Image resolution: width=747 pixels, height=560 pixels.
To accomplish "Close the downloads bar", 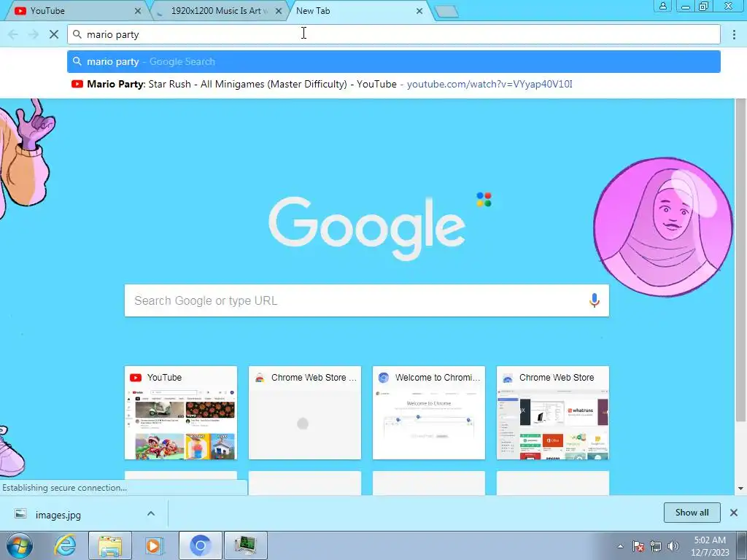I will (x=734, y=513).
